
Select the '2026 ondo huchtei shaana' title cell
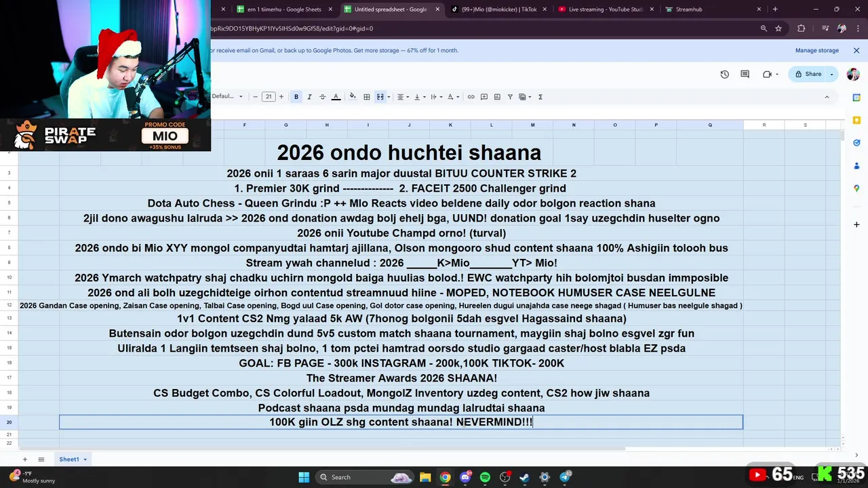(409, 152)
